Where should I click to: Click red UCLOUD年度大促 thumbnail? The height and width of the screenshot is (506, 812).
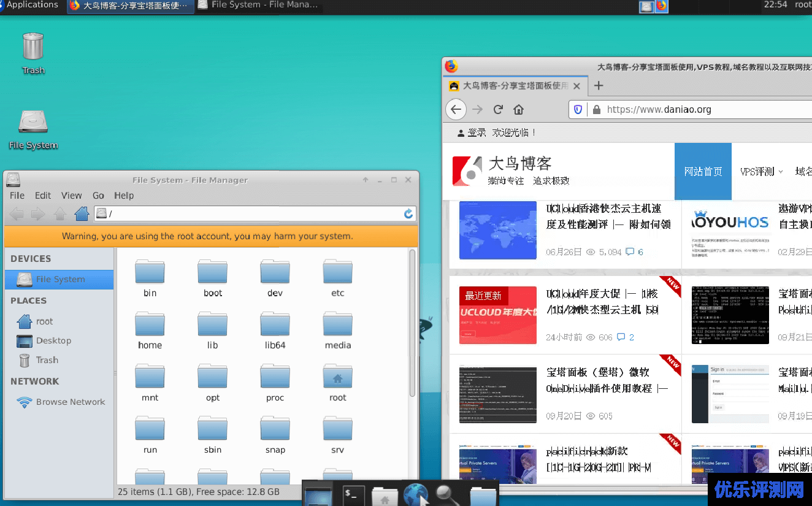click(497, 315)
